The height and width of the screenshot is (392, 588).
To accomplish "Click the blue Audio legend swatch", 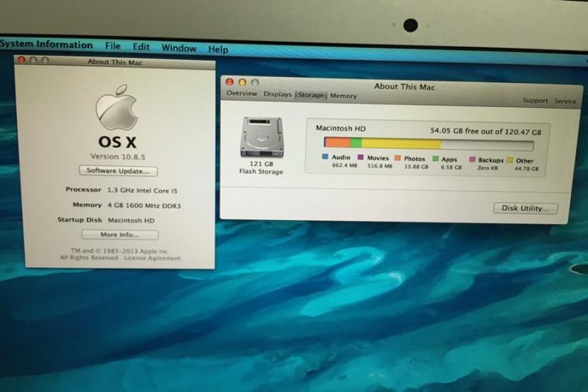I will pos(325,156).
